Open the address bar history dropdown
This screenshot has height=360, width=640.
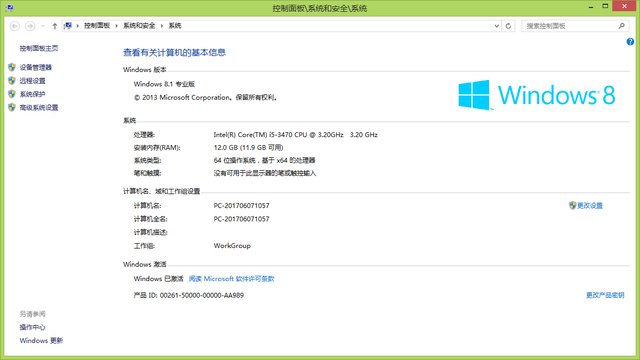[x=496, y=26]
